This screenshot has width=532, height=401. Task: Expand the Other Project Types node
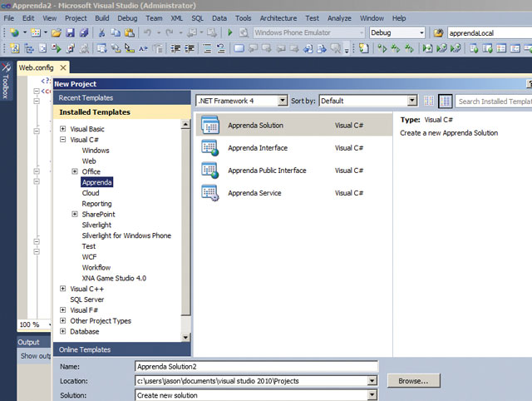point(63,320)
